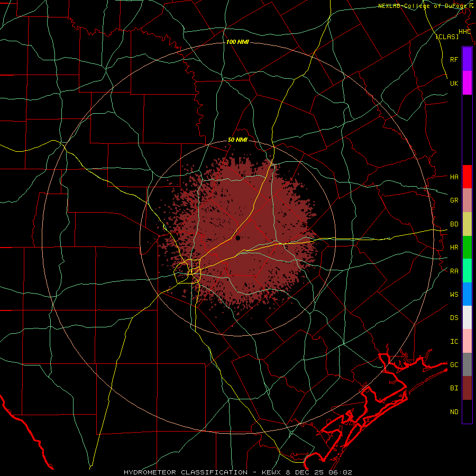The width and height of the screenshot is (476, 476).
Task: Click the HHC product label
Action: click(x=464, y=32)
